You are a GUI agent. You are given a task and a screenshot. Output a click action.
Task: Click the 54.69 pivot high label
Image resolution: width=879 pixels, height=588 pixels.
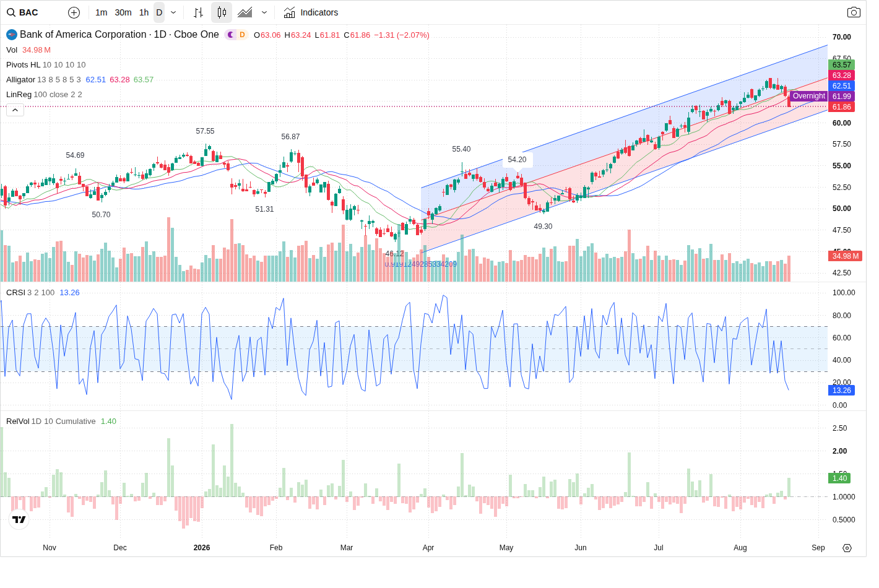[x=76, y=155]
